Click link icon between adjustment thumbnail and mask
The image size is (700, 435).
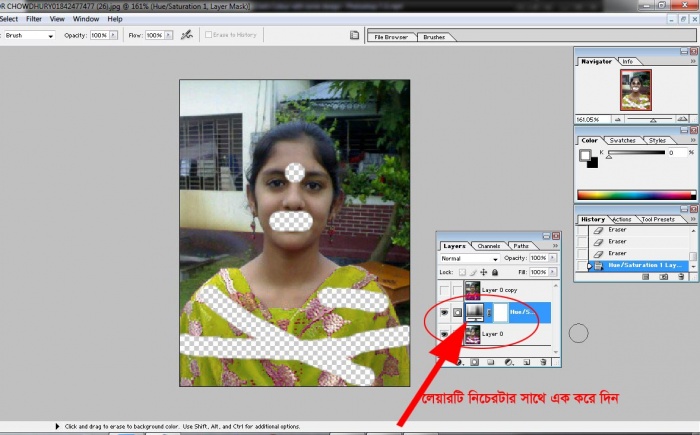[x=489, y=312]
